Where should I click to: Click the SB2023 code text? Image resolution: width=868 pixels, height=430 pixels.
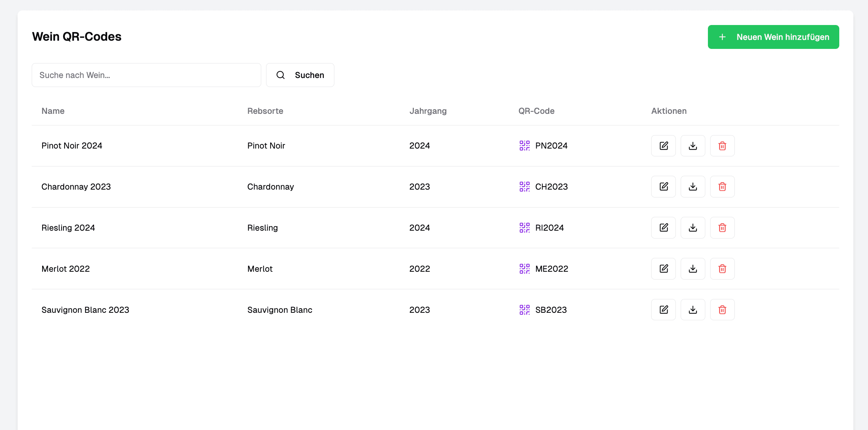[x=551, y=310]
